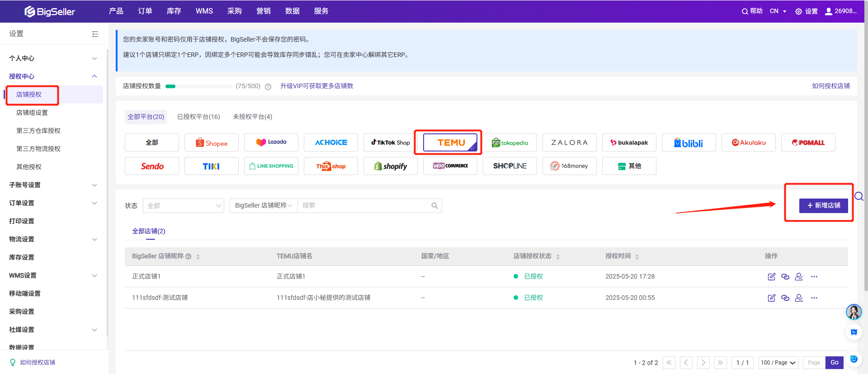Open the 订单 top menu

pos(145,11)
